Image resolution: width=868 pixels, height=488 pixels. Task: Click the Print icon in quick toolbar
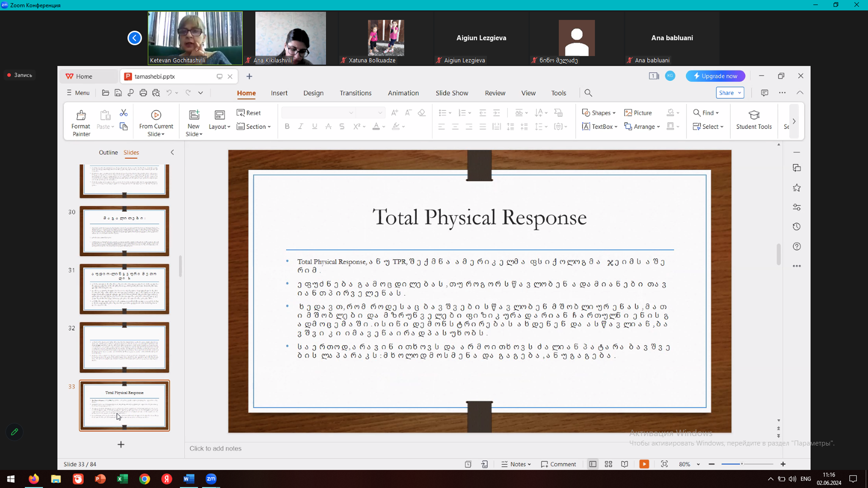click(x=143, y=93)
